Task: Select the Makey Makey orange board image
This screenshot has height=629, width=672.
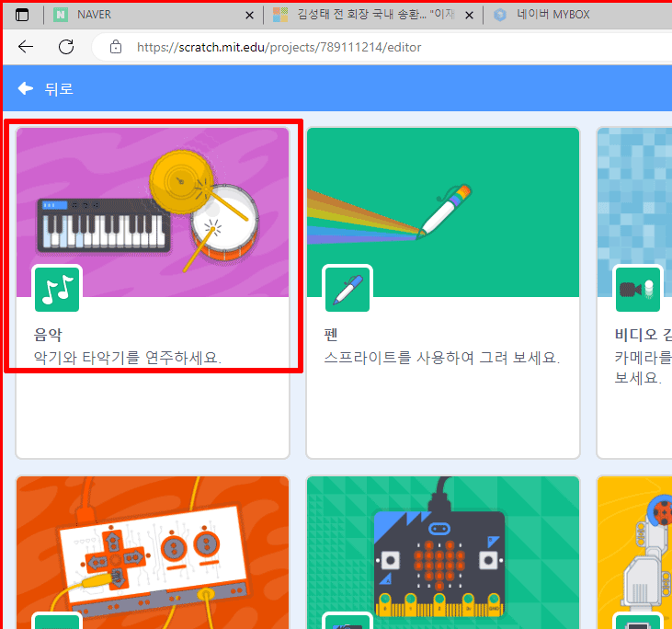Action: coord(153,553)
